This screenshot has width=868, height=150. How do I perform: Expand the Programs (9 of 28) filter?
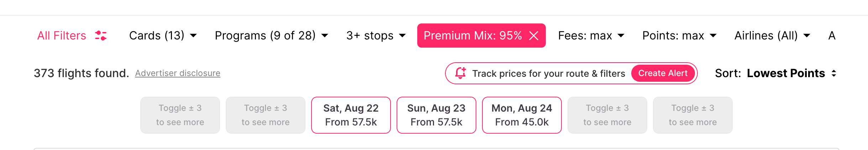tap(271, 36)
